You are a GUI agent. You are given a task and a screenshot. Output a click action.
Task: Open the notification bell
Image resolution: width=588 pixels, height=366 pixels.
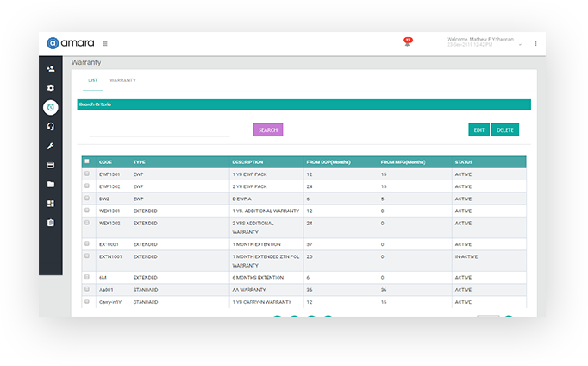pyautogui.click(x=408, y=42)
